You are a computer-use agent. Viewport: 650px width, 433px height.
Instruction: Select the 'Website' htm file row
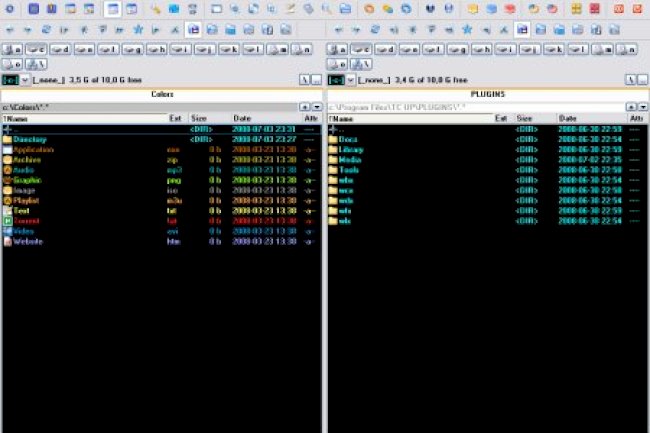click(x=162, y=242)
